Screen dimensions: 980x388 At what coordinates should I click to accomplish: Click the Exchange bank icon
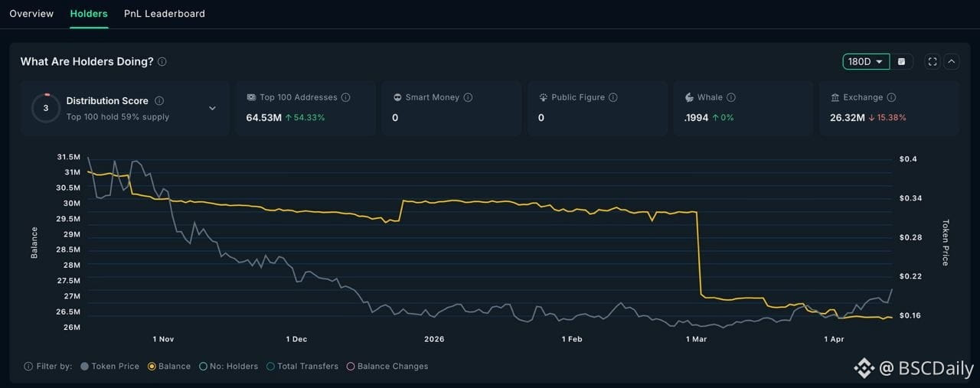point(835,98)
